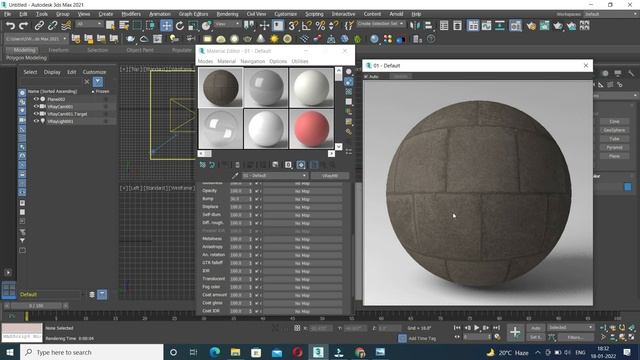The width and height of the screenshot is (640, 360).
Task: Click the Align tool icon
Action: 428,26
